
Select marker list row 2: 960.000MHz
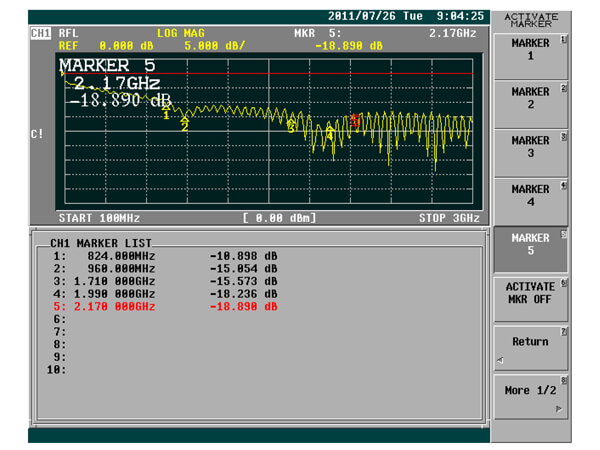point(166,269)
